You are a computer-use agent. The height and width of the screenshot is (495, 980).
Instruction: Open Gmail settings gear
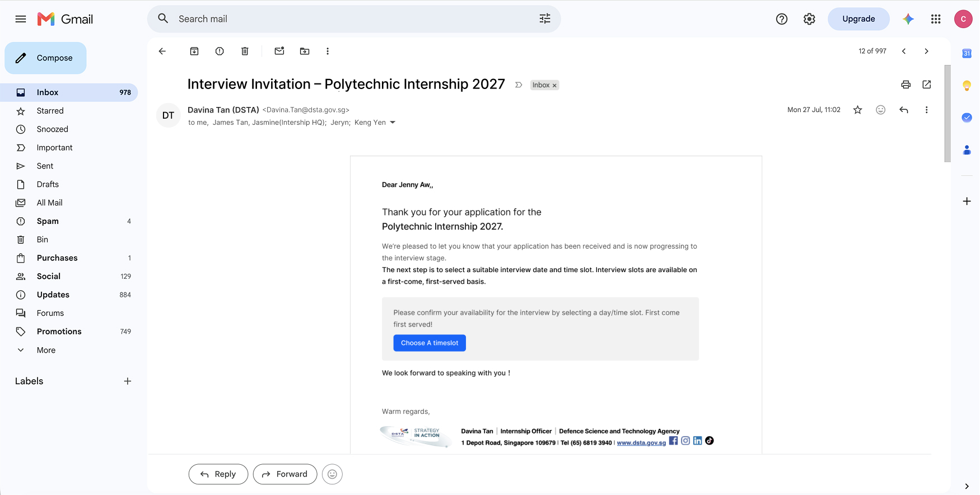point(809,19)
